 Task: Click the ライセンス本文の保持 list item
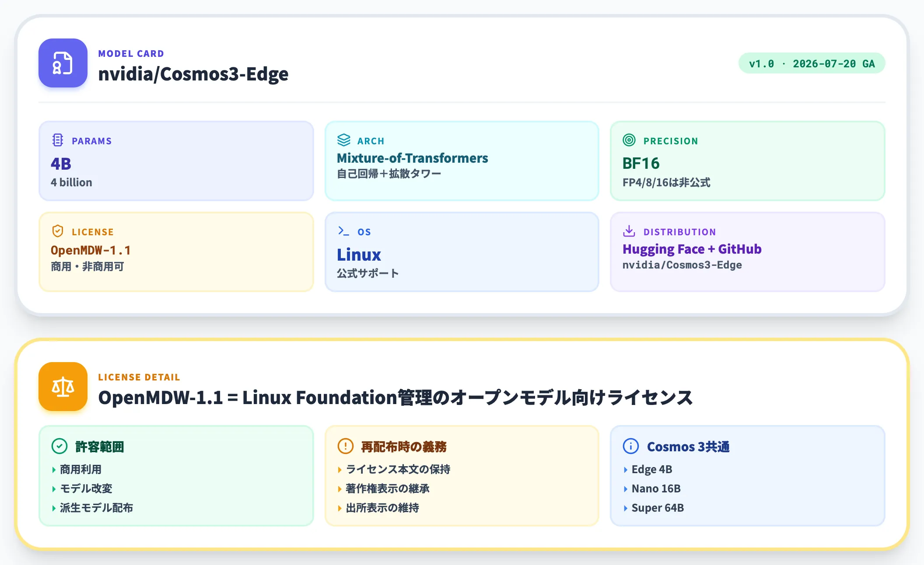coord(398,470)
